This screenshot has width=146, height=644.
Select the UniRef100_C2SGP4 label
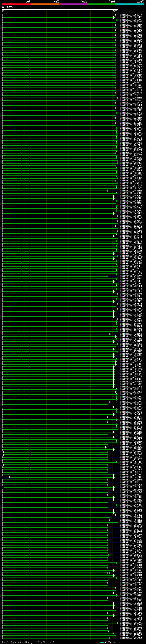click(x=131, y=60)
